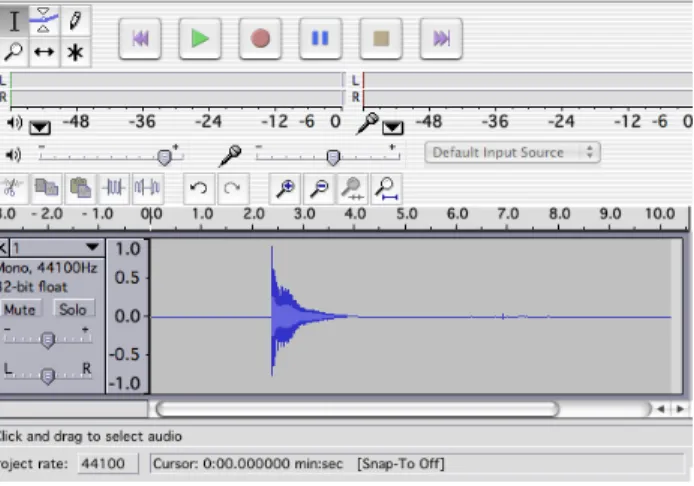Click the Fit Selection in window icon
Image resolution: width=694 pixels, height=486 pixels.
(x=352, y=189)
